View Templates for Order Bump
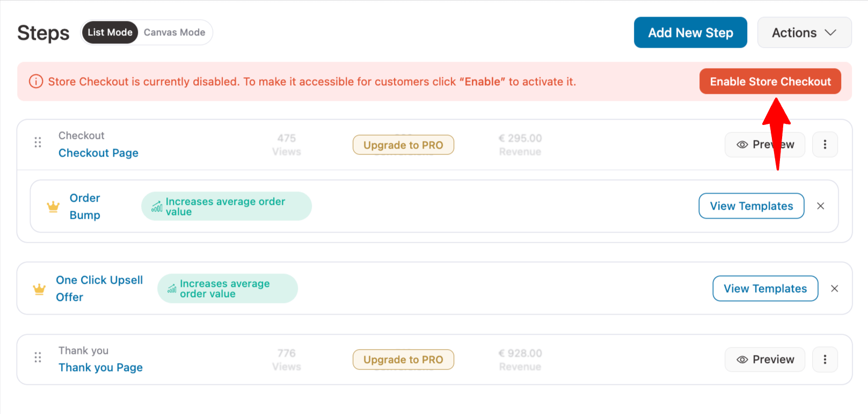Image resolution: width=868 pixels, height=414 pixels. pyautogui.click(x=751, y=206)
